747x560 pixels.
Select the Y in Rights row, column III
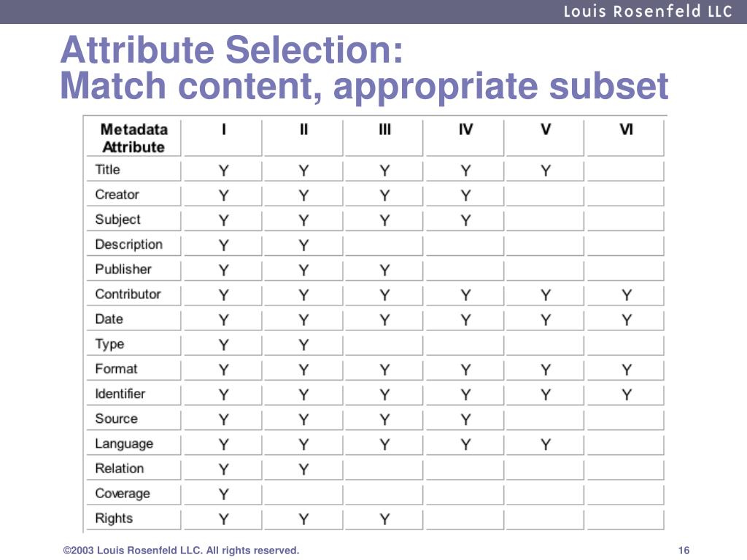[384, 519]
